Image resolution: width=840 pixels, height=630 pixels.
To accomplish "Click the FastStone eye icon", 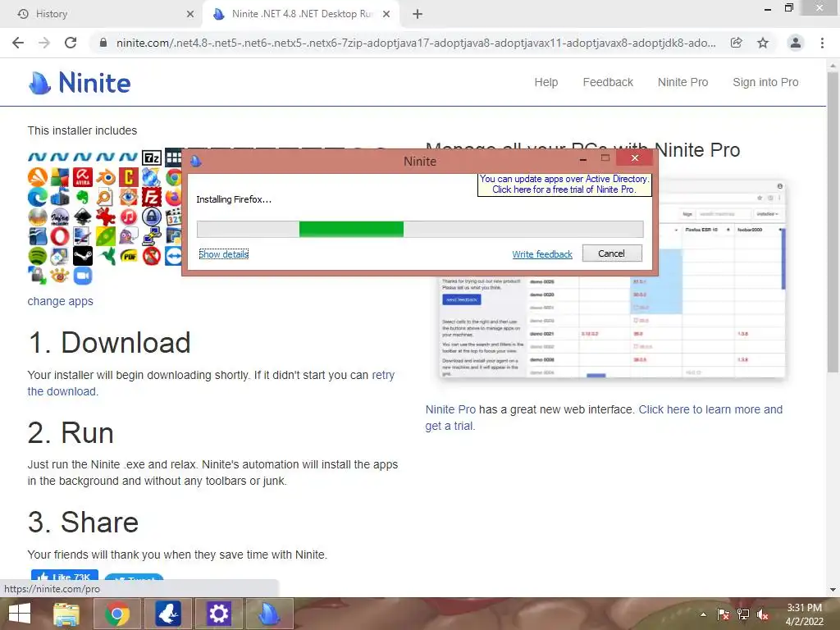I will [129, 197].
